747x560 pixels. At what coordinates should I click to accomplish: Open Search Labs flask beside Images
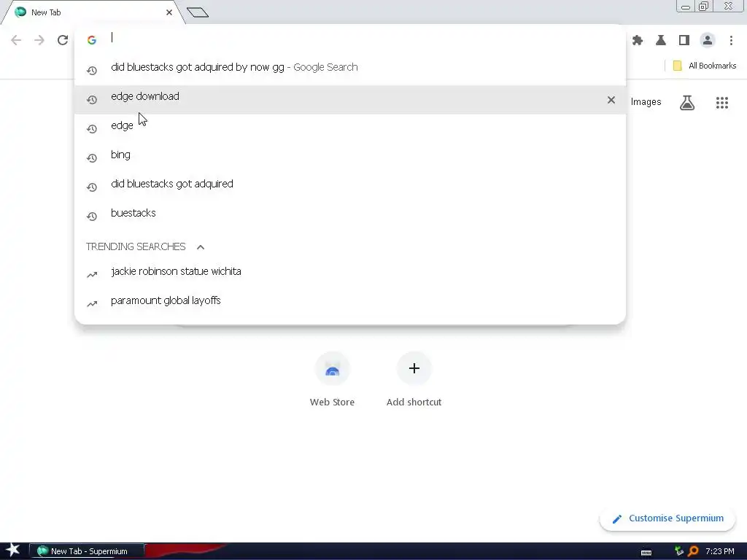coord(687,102)
